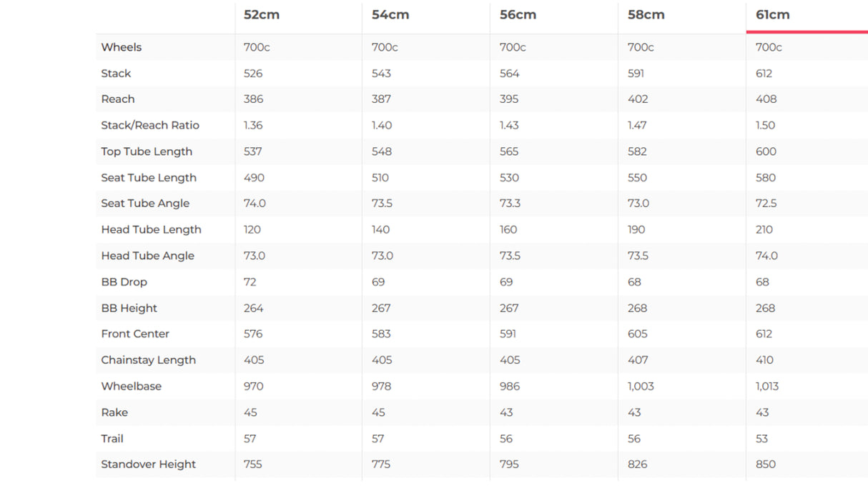The width and height of the screenshot is (868, 488).
Task: Click the Wheelbase row label
Action: point(131,387)
